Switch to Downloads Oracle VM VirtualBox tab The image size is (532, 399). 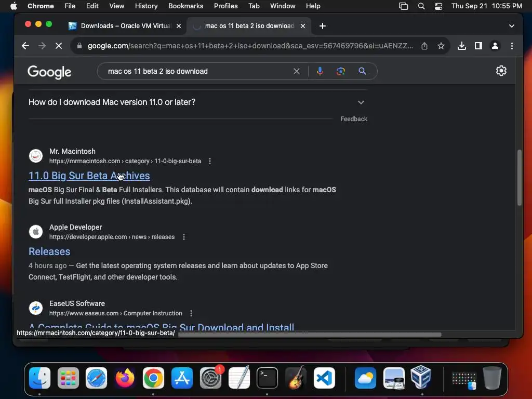(125, 26)
